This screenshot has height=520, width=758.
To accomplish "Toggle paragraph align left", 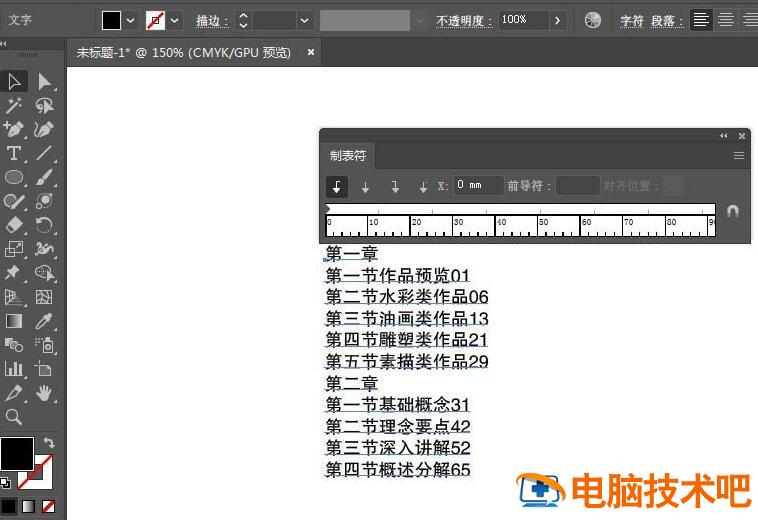I will coord(701,20).
